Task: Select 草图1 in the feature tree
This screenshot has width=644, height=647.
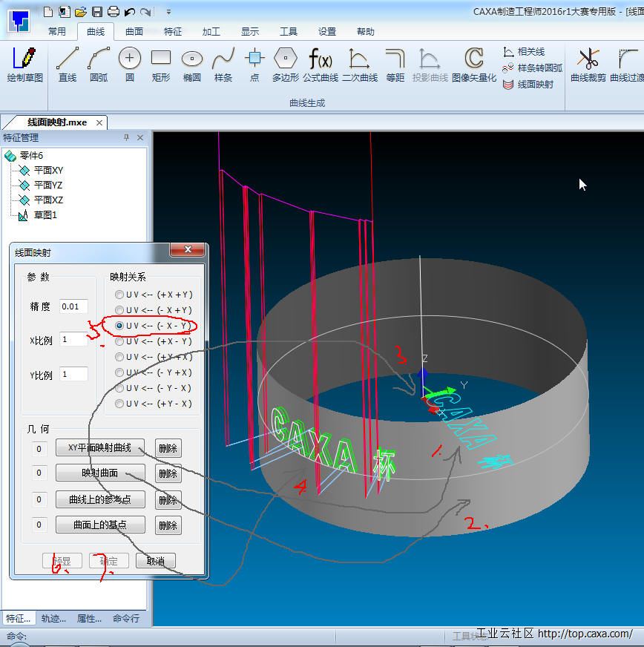Action: [45, 214]
